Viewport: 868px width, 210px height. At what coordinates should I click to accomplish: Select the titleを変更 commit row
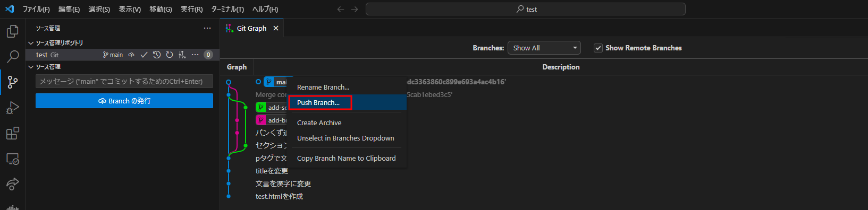pyautogui.click(x=544, y=171)
